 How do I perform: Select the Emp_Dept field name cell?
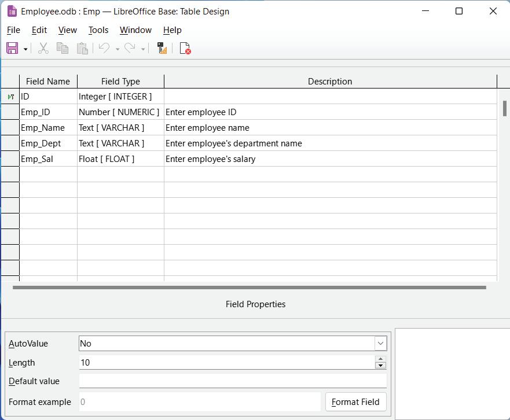(x=48, y=143)
